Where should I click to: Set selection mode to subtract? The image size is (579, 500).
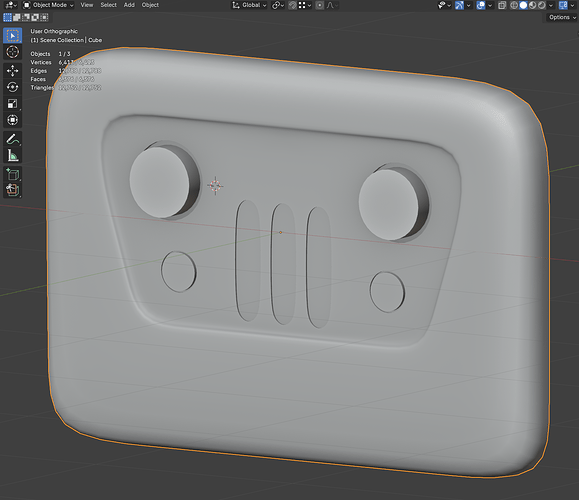pyautogui.click(x=26, y=17)
